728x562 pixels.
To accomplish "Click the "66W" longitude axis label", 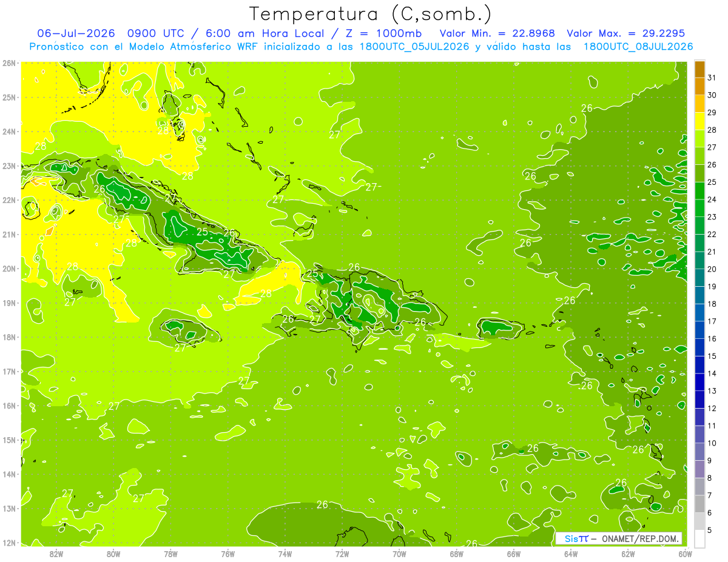I will (514, 554).
